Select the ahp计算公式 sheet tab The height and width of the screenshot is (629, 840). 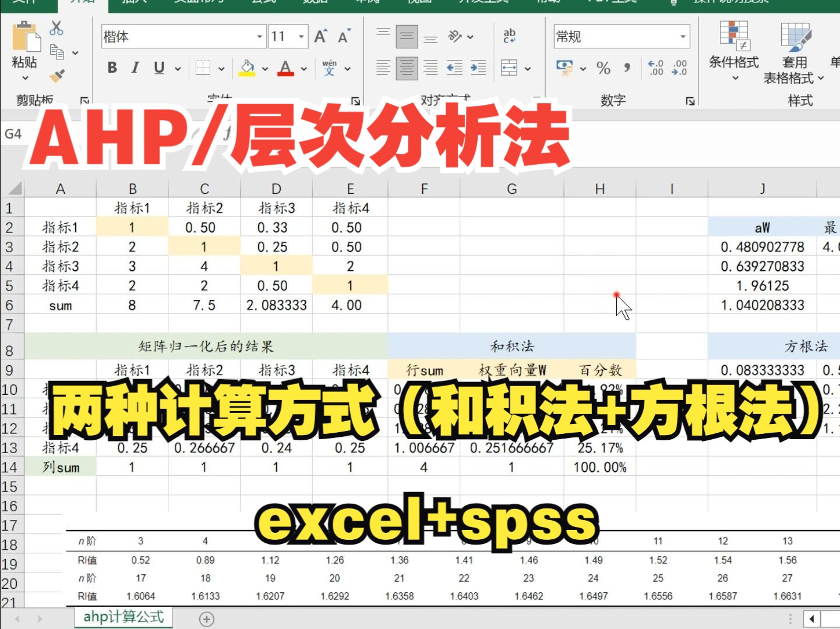(x=123, y=617)
